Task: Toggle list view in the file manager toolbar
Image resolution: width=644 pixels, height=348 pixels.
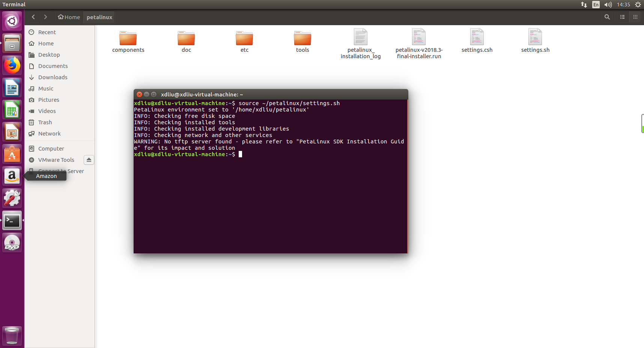Action: point(622,17)
